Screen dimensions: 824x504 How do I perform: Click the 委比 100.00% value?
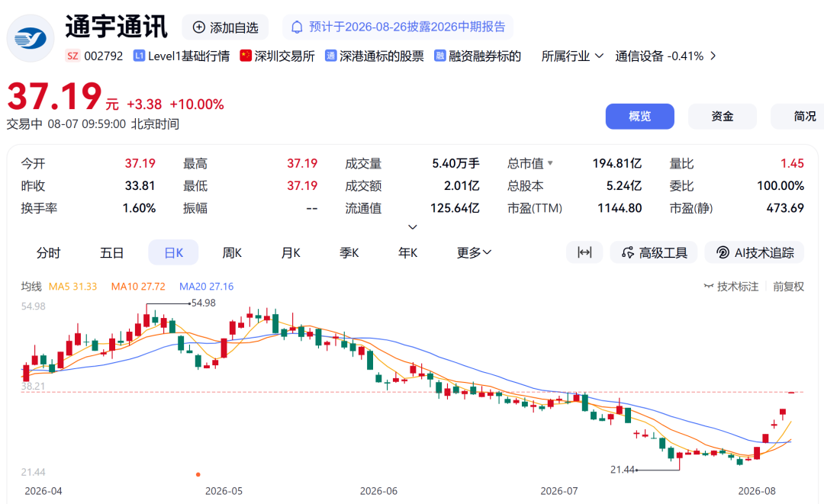coord(781,186)
